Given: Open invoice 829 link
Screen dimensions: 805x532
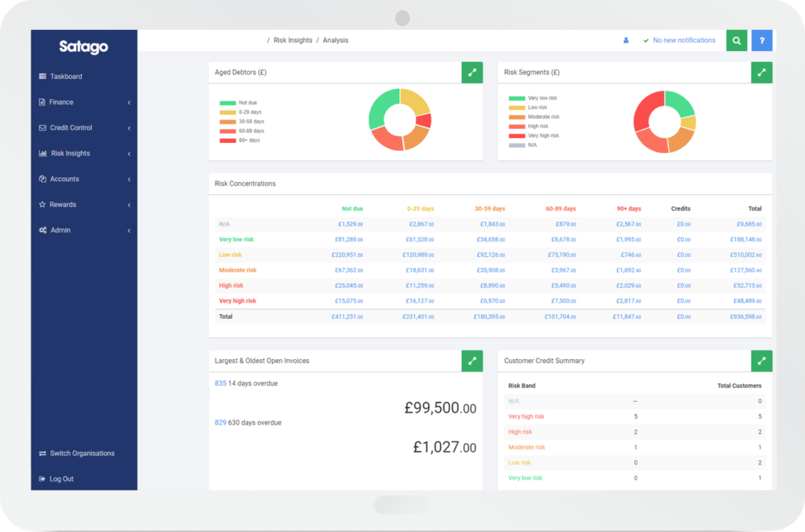Looking at the screenshot, I should 220,423.
